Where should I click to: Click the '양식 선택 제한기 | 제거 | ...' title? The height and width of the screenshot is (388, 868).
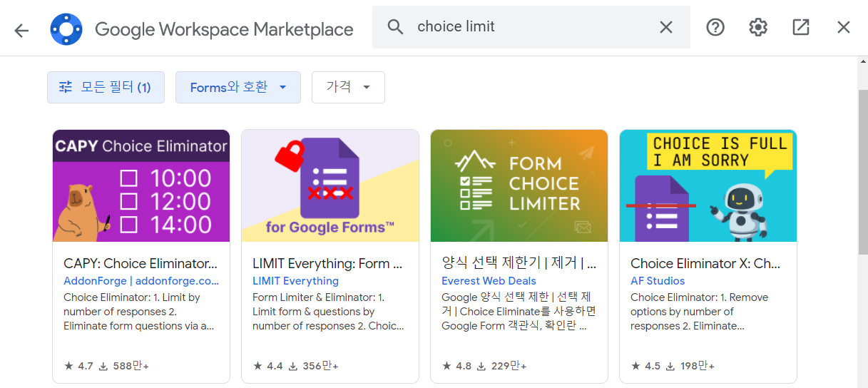click(x=519, y=263)
